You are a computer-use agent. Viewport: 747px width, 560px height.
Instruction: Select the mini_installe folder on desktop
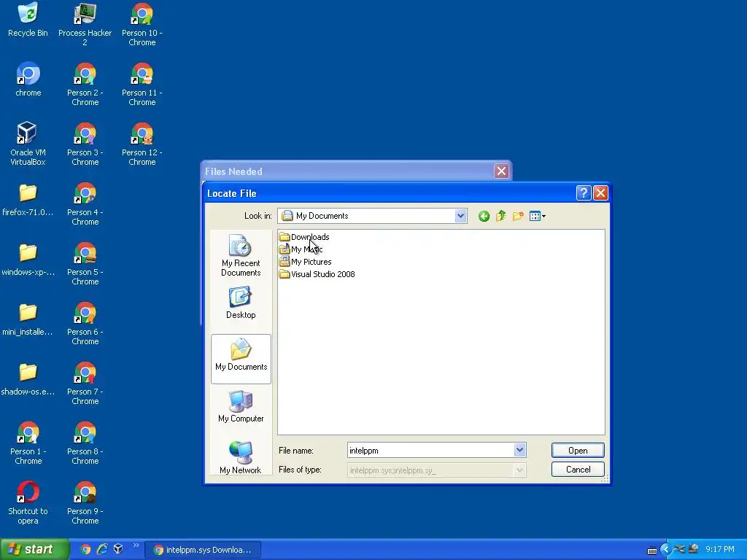pyautogui.click(x=28, y=319)
